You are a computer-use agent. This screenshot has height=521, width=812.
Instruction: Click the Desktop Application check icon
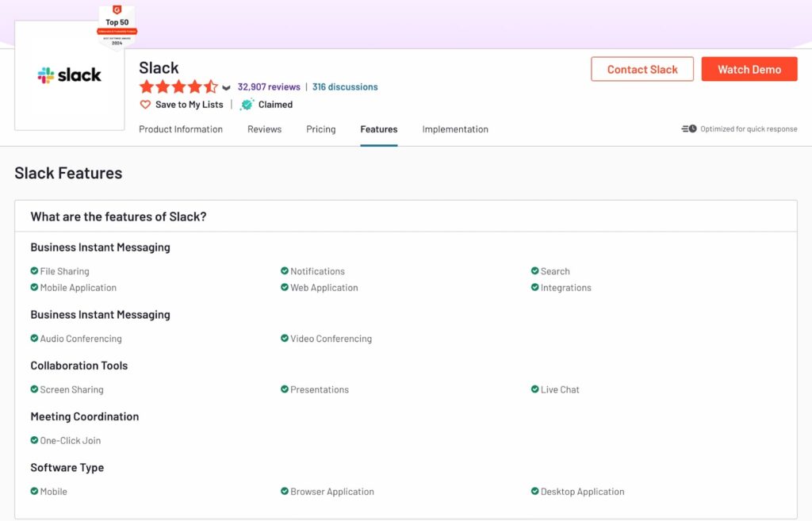535,492
